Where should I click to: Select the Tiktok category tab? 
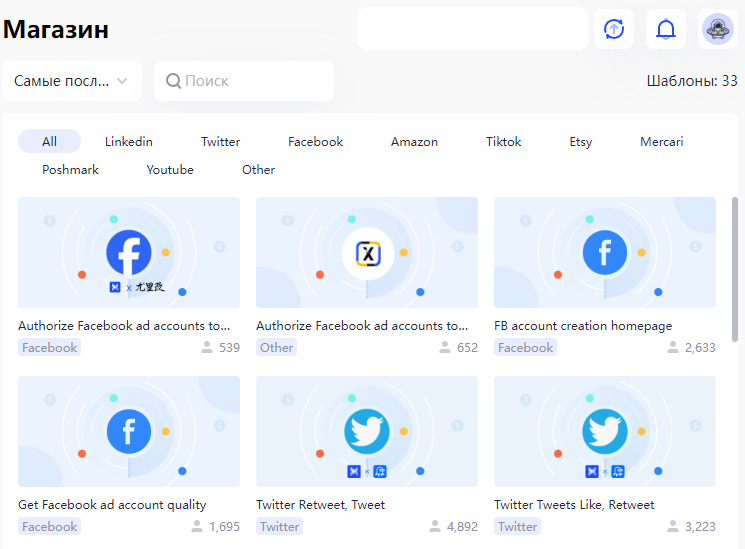(504, 142)
